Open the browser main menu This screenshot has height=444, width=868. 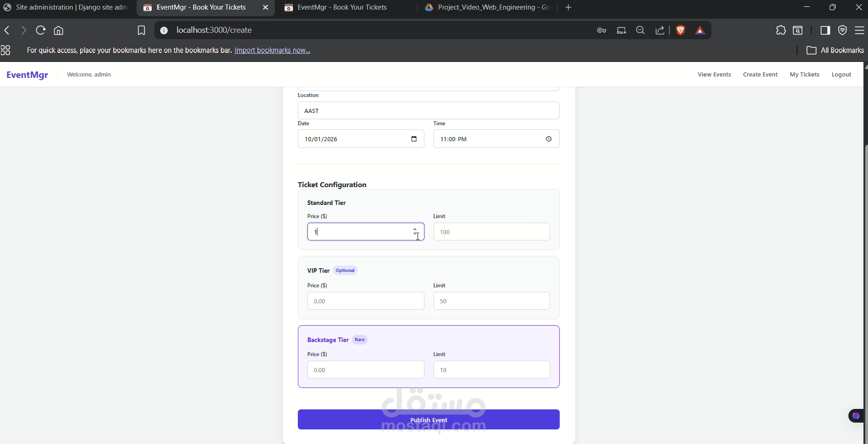click(x=860, y=31)
